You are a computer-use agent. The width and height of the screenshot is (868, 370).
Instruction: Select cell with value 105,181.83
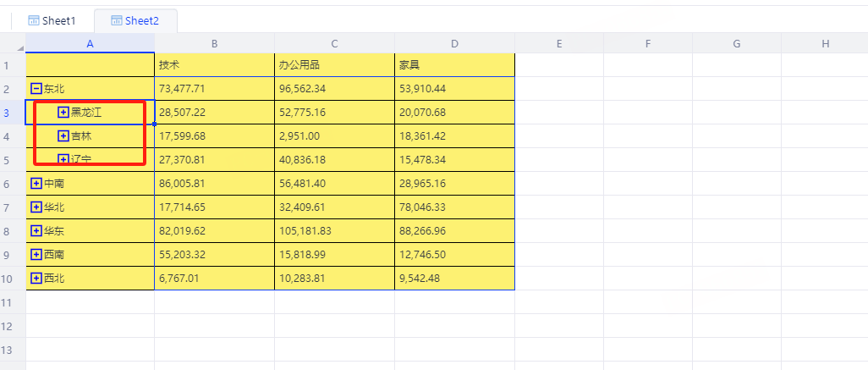click(334, 230)
